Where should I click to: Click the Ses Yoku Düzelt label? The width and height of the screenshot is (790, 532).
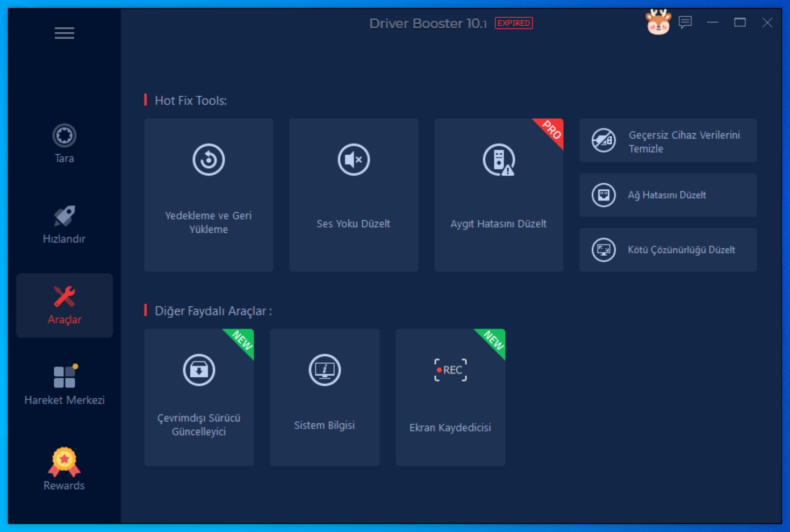[354, 224]
